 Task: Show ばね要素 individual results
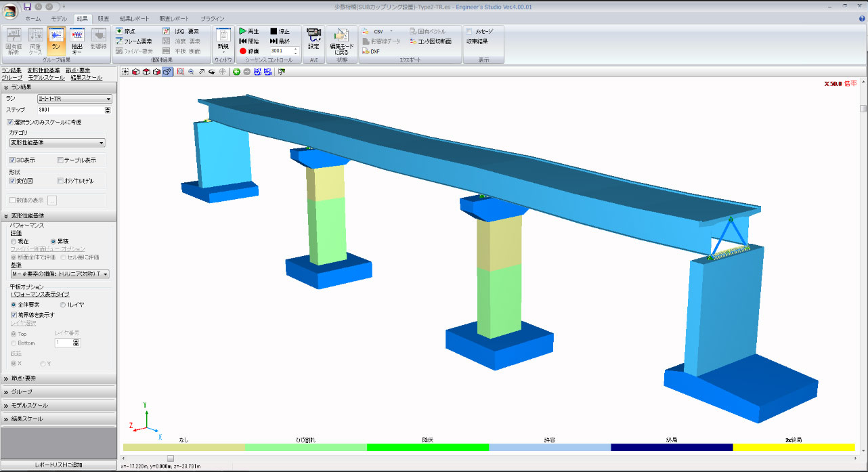181,32
